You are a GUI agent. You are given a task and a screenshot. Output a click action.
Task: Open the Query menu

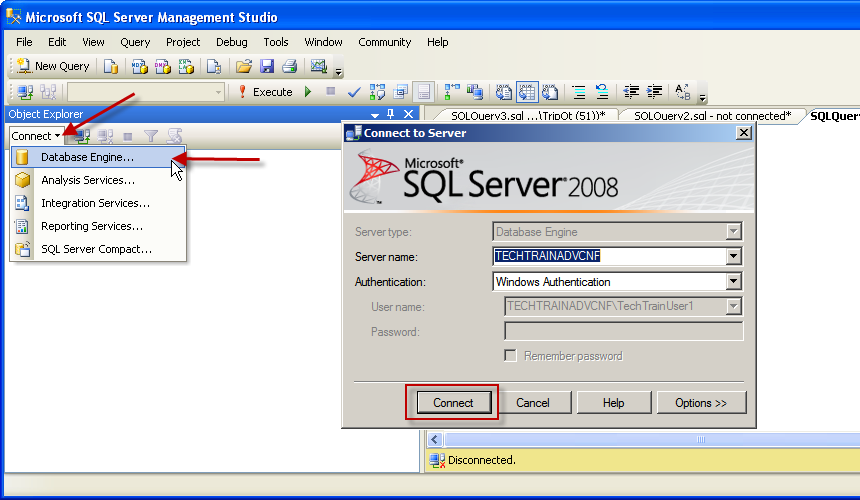[x=135, y=42]
